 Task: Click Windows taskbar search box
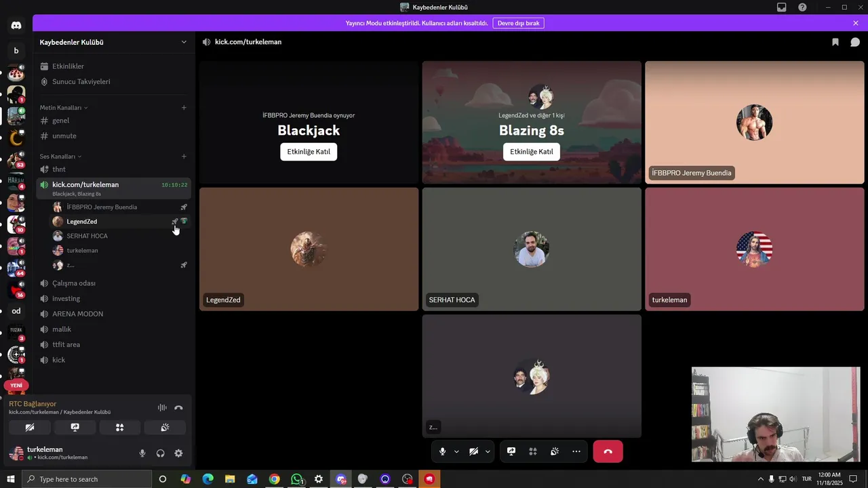[87, 479]
